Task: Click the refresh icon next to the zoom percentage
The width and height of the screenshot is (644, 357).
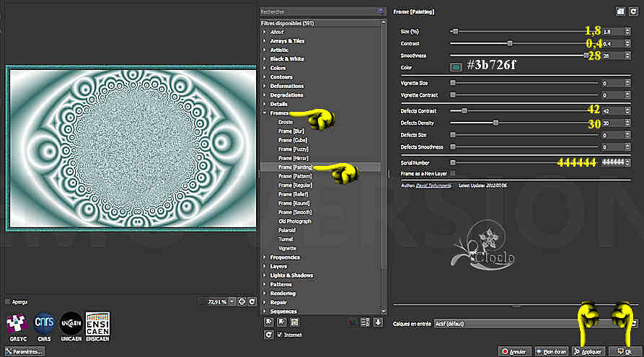Action: tap(252, 301)
